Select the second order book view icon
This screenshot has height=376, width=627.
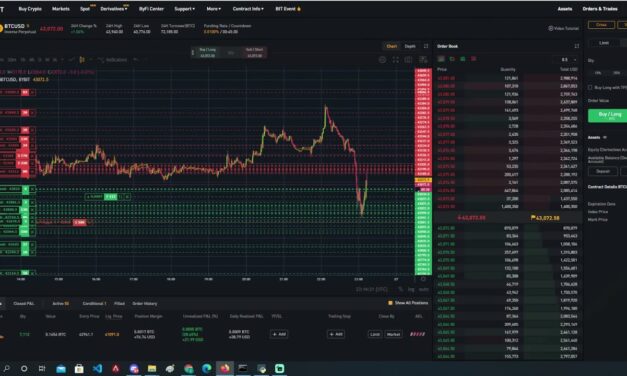click(x=452, y=59)
